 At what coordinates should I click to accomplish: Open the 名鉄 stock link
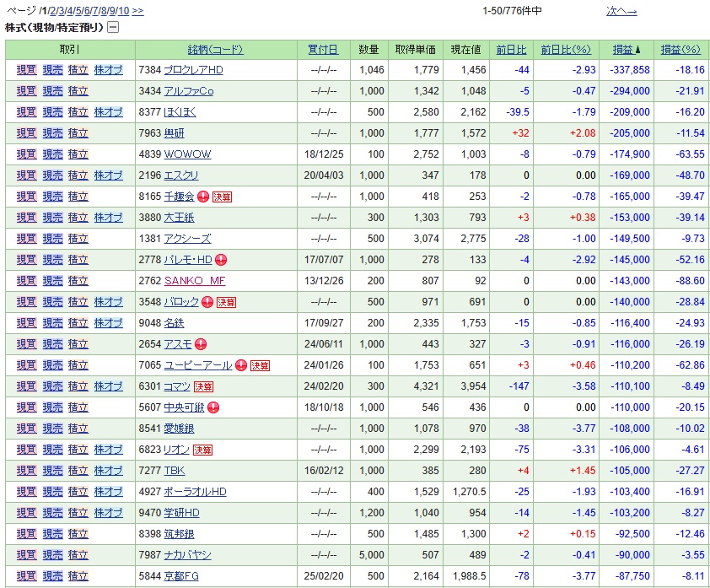(174, 323)
